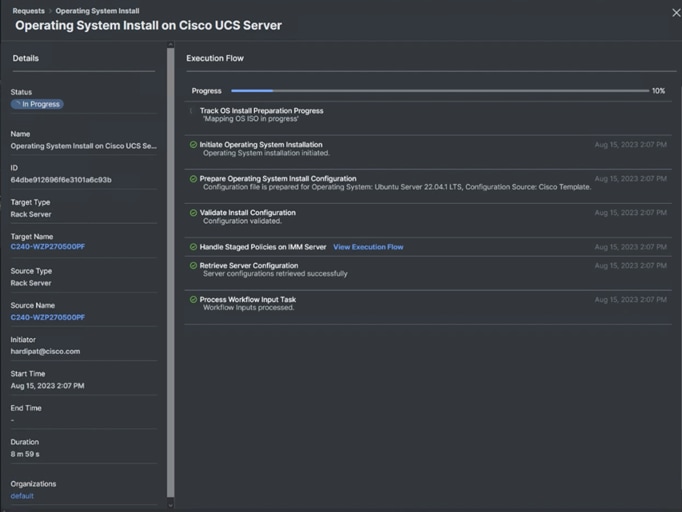
Task: Select Validate Install Configuration step title
Action: 247,213
